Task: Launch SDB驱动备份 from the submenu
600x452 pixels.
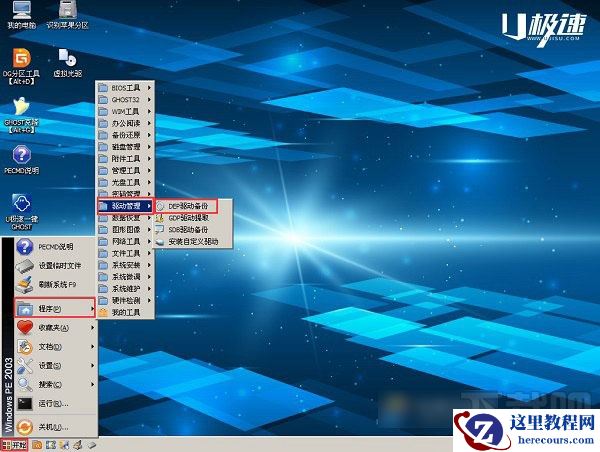Action: [x=192, y=230]
